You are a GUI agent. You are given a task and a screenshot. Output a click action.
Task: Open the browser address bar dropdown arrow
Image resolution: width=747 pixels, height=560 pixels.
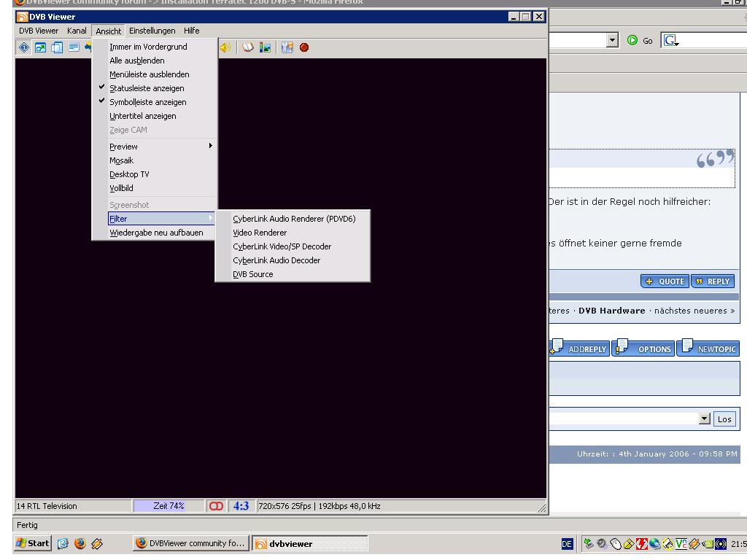point(613,41)
